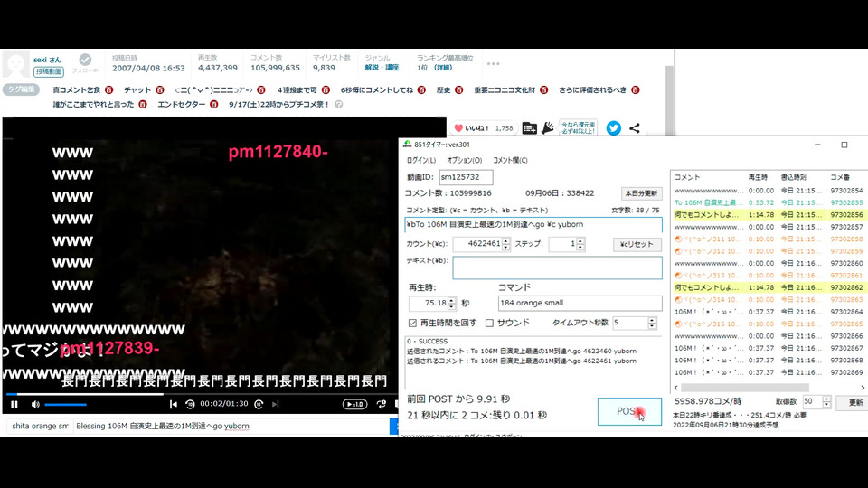Uncheck the 再生時間を回す checkbox
This screenshot has width=868, height=488.
pyautogui.click(x=412, y=323)
